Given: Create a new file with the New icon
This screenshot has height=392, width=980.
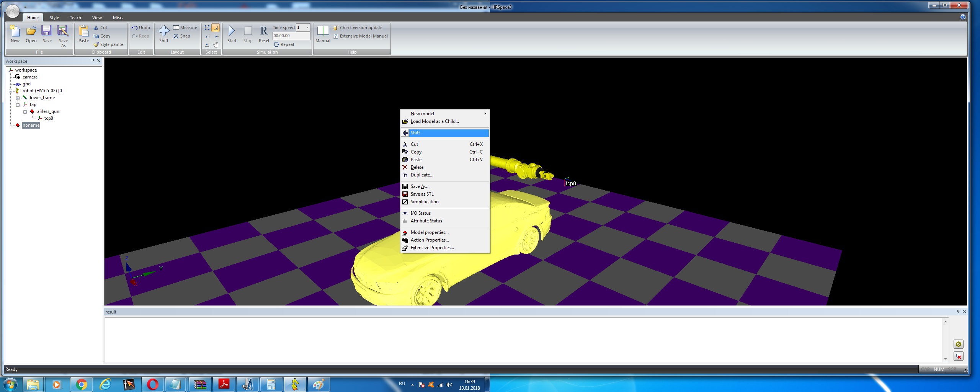Looking at the screenshot, I should 15,34.
